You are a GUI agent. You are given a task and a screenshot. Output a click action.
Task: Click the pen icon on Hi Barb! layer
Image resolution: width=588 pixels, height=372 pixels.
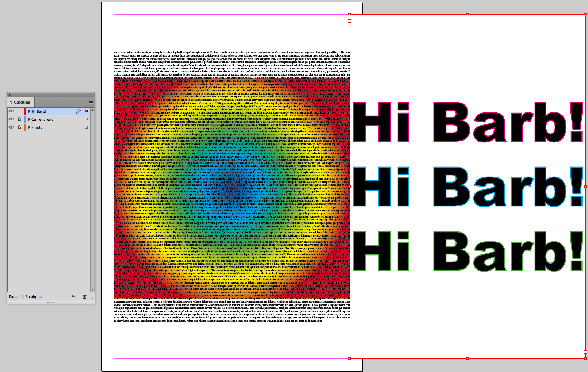[x=79, y=111]
